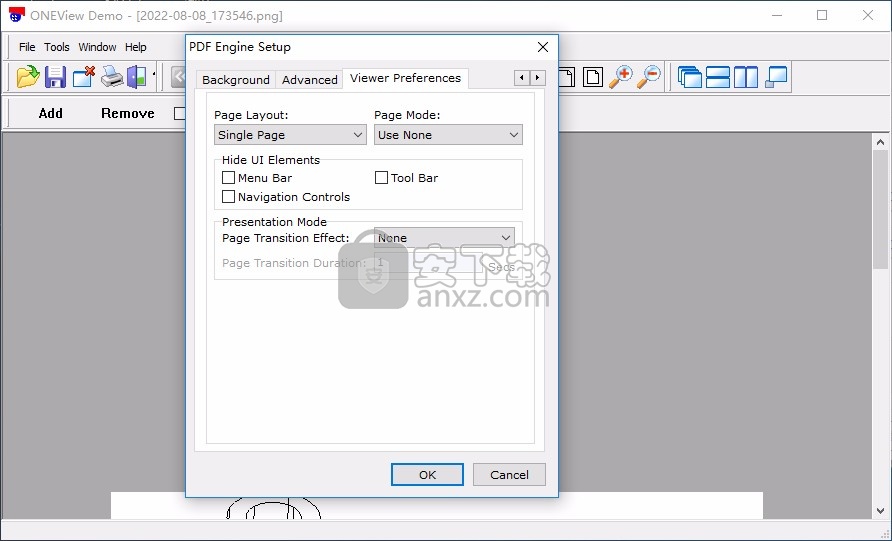Click the Add button
The height and width of the screenshot is (541, 892).
51,113
